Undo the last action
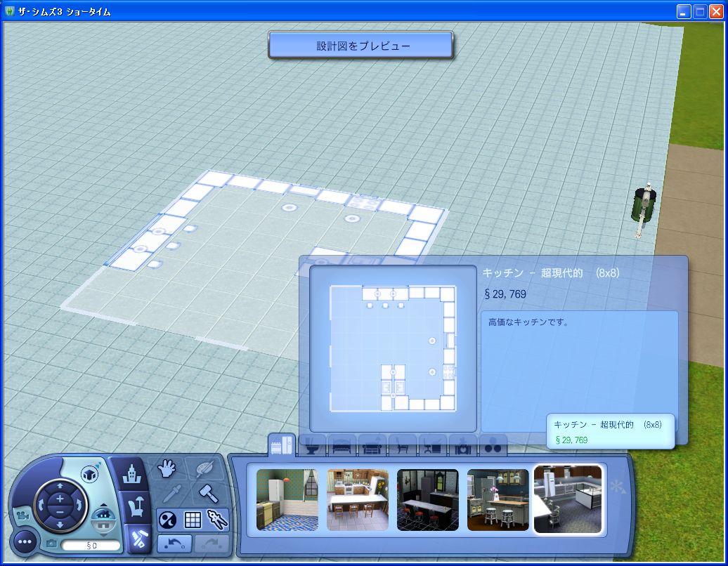The height and width of the screenshot is (566, 728). pyautogui.click(x=174, y=544)
